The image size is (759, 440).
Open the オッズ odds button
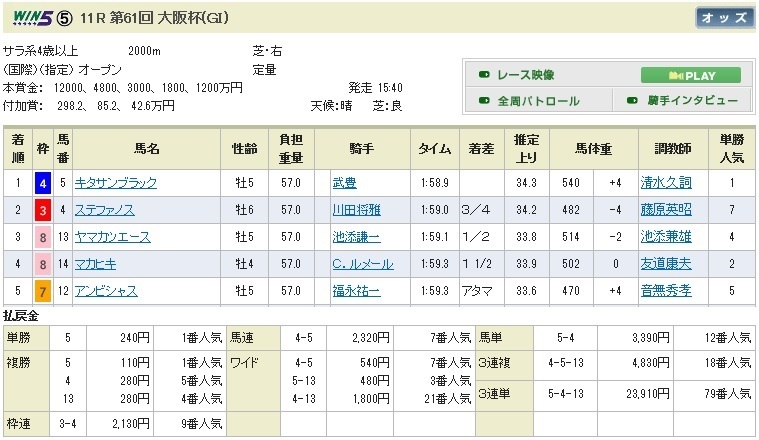point(724,18)
